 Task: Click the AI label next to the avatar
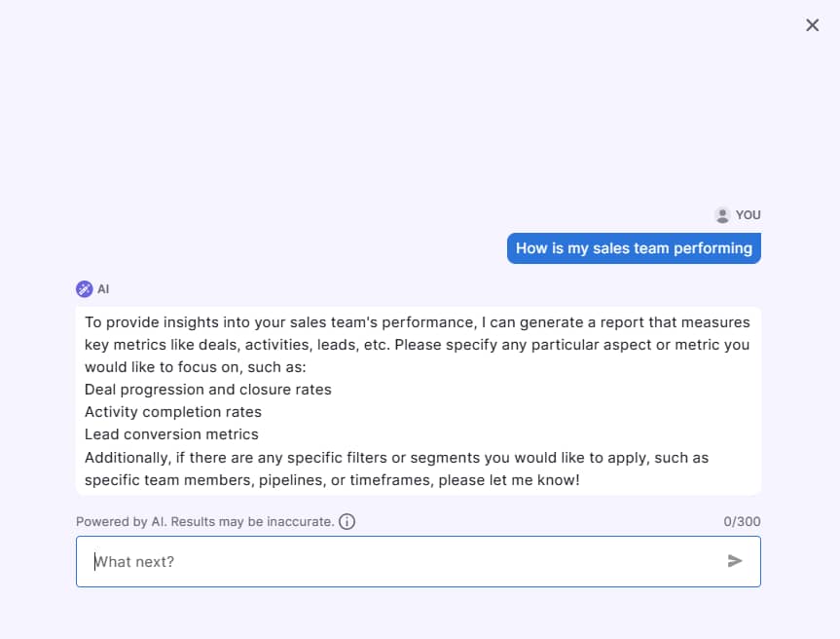(101, 288)
